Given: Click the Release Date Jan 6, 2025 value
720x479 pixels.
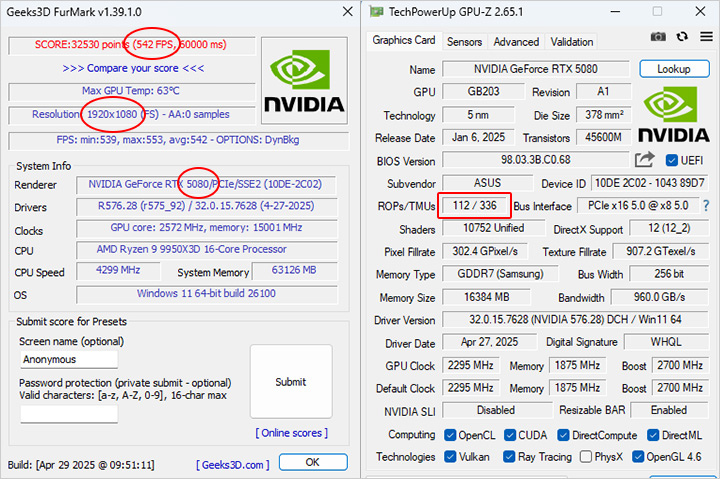Looking at the screenshot, I should point(478,137).
